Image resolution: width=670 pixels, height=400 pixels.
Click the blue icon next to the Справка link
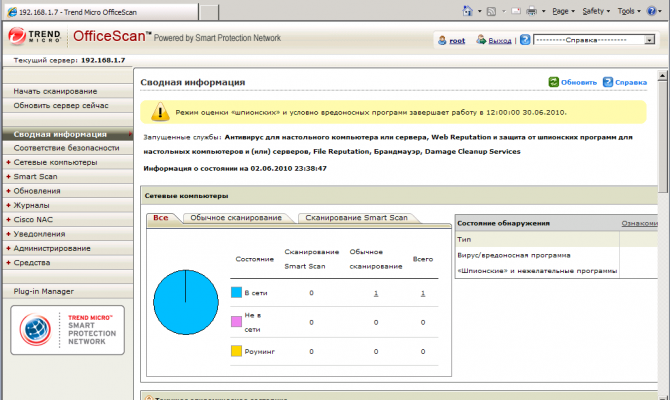point(608,82)
